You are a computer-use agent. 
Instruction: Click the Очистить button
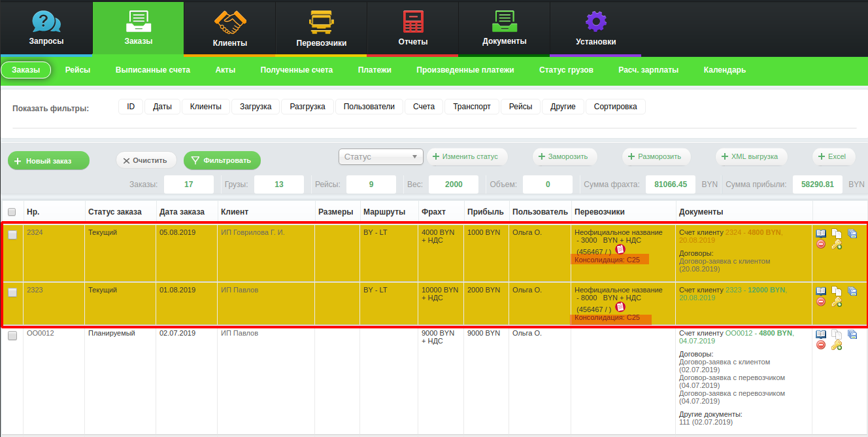coord(146,160)
